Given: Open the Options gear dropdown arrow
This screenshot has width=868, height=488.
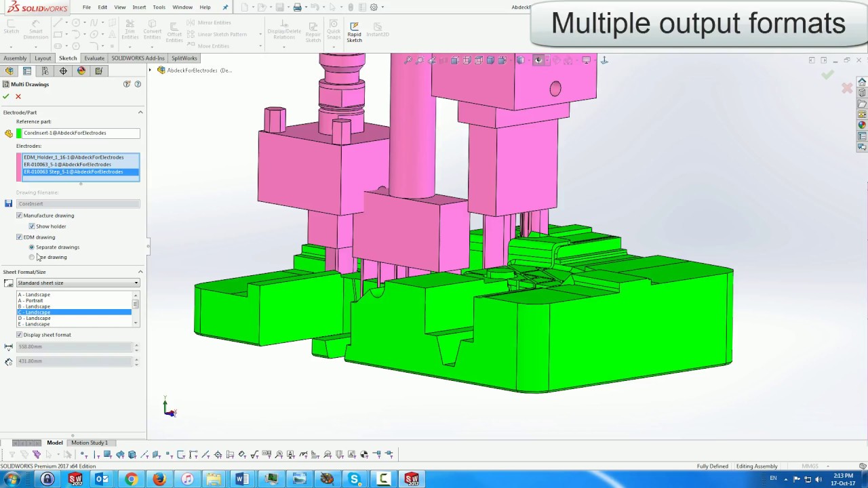Looking at the screenshot, I should click(x=382, y=7).
